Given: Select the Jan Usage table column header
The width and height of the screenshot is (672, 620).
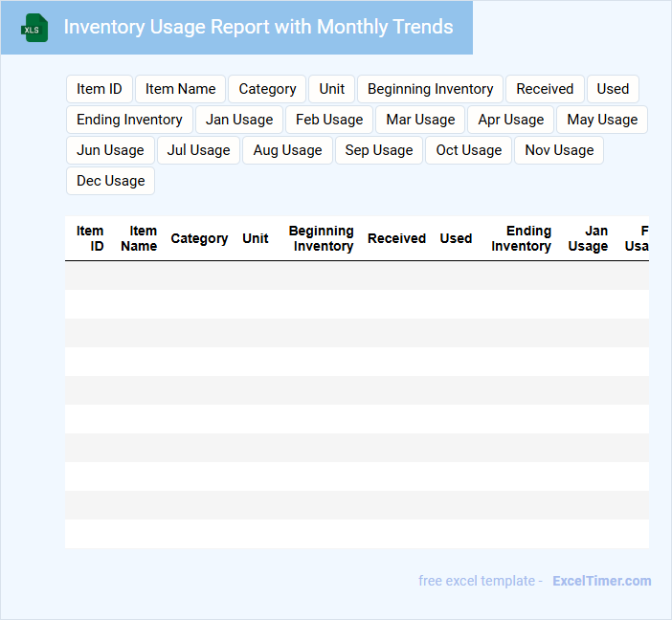Looking at the screenshot, I should (588, 238).
